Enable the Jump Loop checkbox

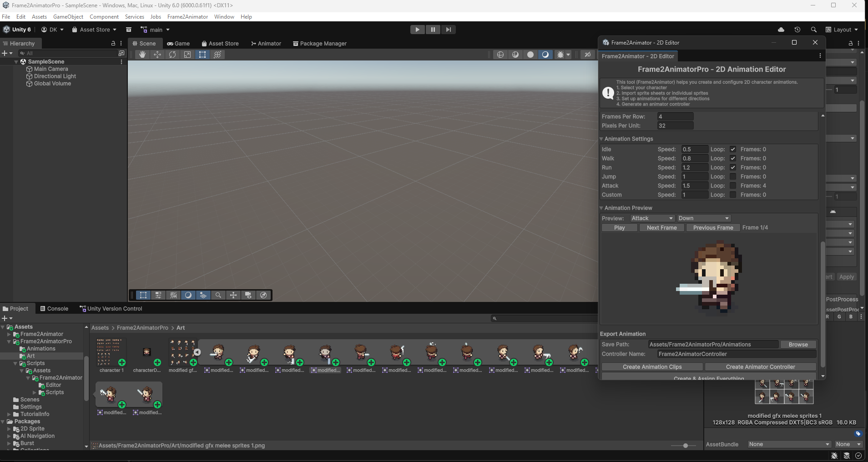[x=732, y=176]
